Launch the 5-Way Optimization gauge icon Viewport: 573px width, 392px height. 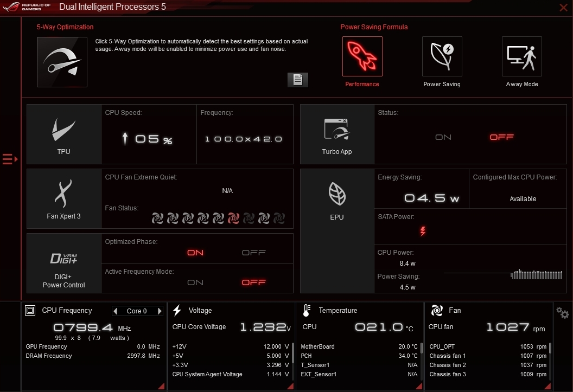point(62,62)
